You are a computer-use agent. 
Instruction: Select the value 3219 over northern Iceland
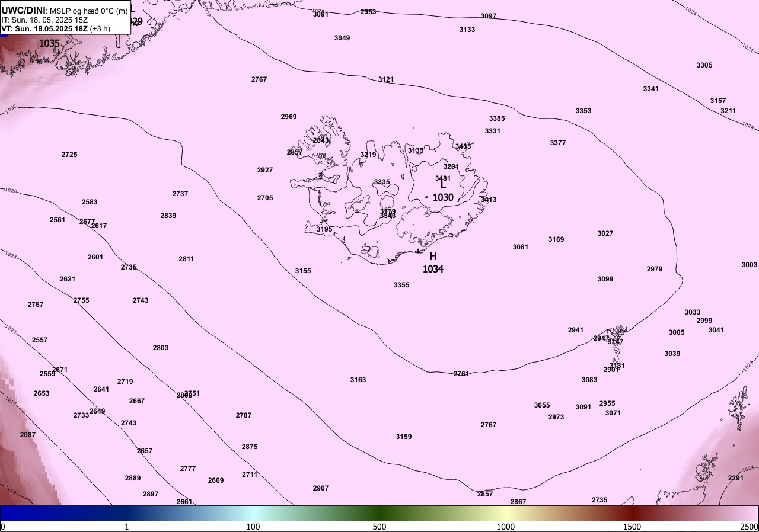click(368, 155)
